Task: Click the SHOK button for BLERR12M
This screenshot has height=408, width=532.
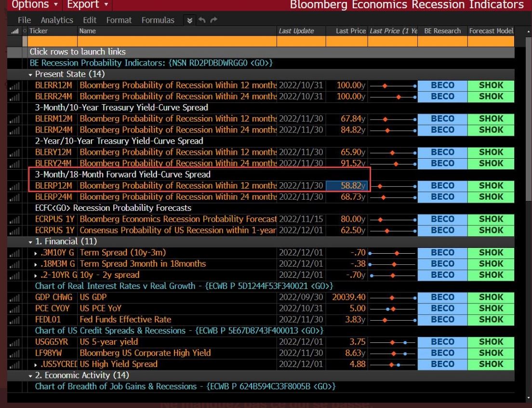Action: pos(491,85)
